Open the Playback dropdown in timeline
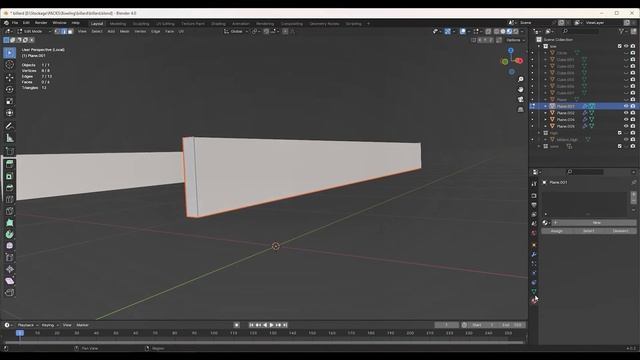Viewport: 640px width, 360px height. [x=28, y=325]
